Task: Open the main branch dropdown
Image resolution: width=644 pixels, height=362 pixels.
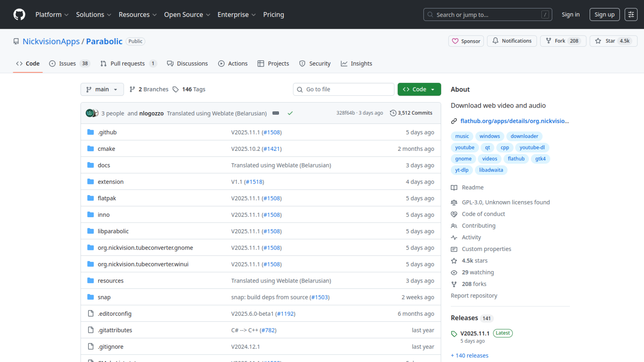Action: (x=102, y=89)
